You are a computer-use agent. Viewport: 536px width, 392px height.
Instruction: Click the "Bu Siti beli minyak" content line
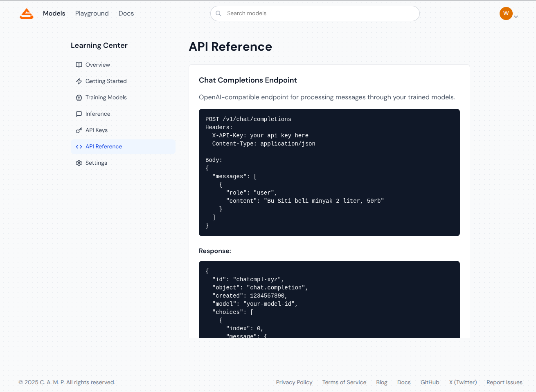tap(305, 201)
